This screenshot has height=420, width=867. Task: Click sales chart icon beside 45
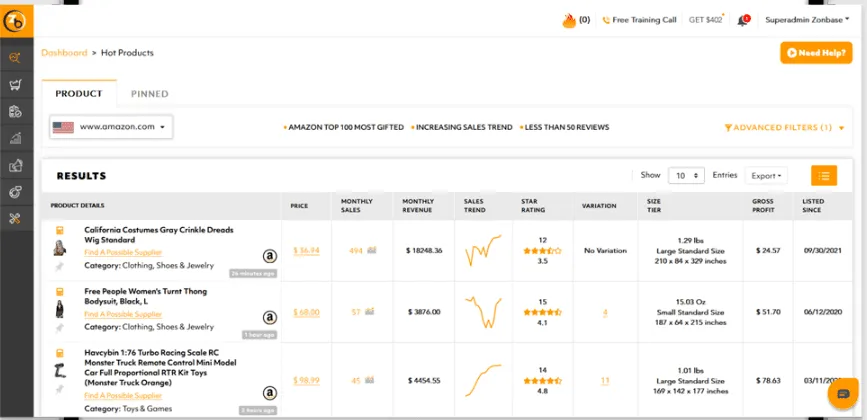point(369,380)
